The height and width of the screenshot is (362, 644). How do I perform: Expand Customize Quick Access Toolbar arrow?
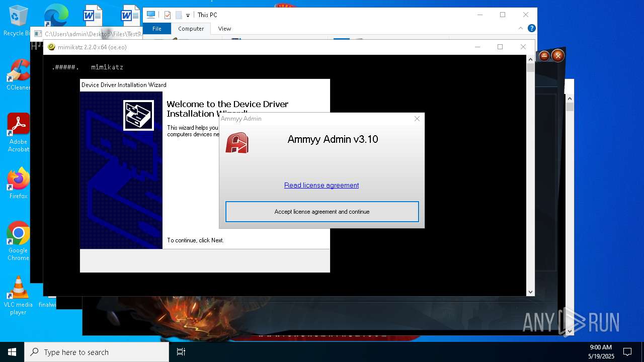(188, 16)
